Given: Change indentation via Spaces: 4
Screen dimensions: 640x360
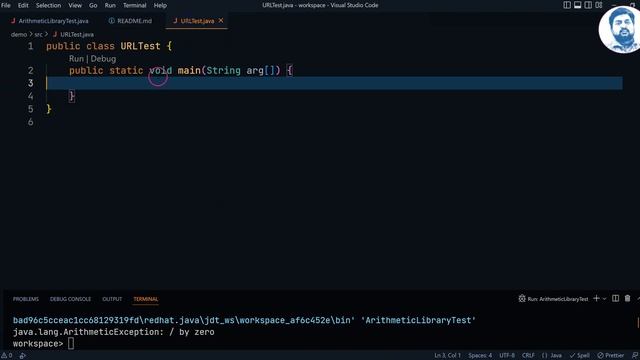Looking at the screenshot, I should point(480,356).
